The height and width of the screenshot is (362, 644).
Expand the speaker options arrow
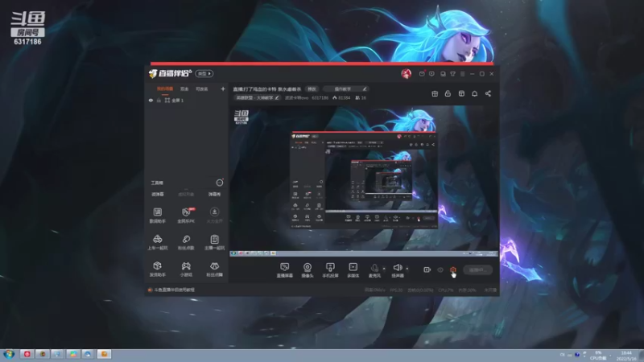(x=407, y=269)
